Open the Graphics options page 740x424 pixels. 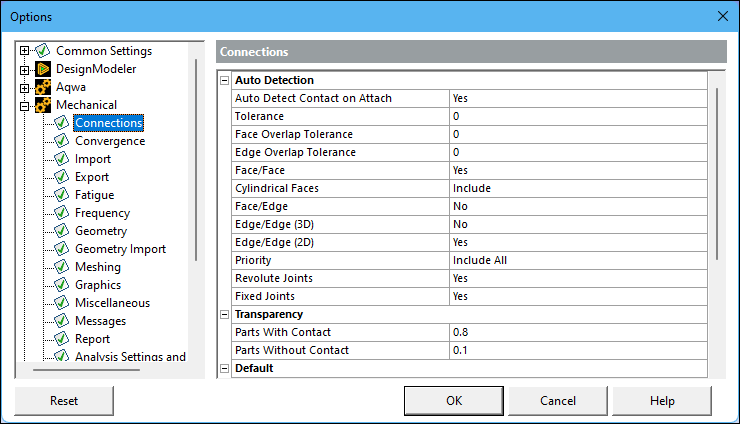coord(98,285)
